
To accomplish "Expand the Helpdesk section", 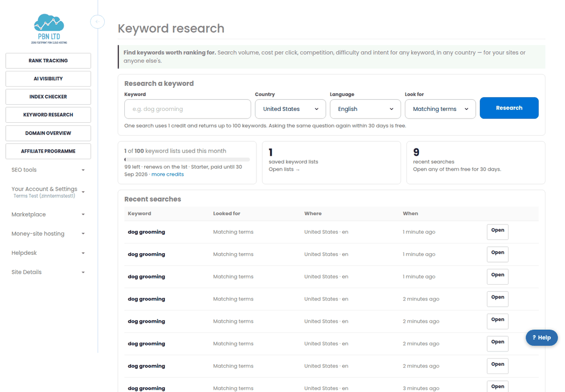I will tap(48, 253).
